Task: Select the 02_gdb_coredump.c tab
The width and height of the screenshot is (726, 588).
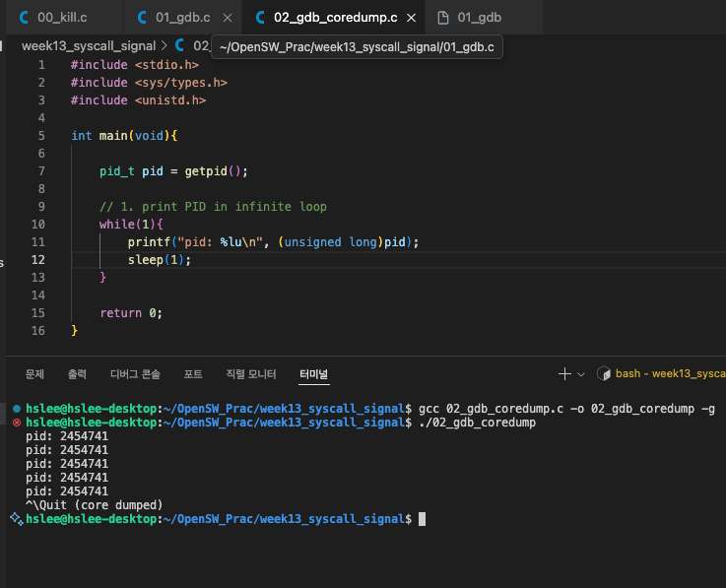Action: (335, 18)
